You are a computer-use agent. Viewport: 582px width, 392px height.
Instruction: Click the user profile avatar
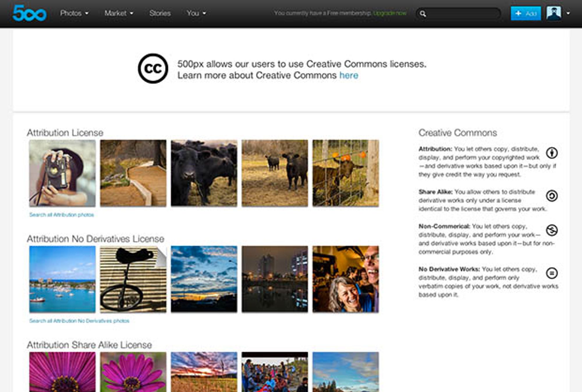(554, 13)
